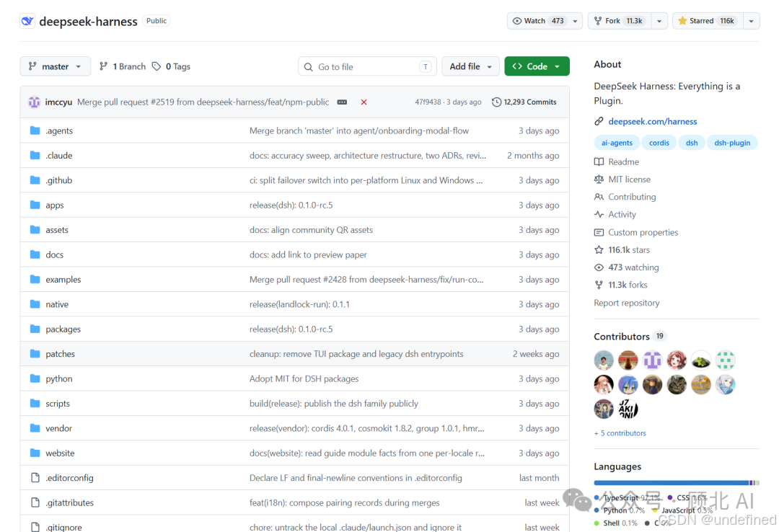Open the .claude folder icon
Screen dimensions: 779x532
tap(35, 156)
